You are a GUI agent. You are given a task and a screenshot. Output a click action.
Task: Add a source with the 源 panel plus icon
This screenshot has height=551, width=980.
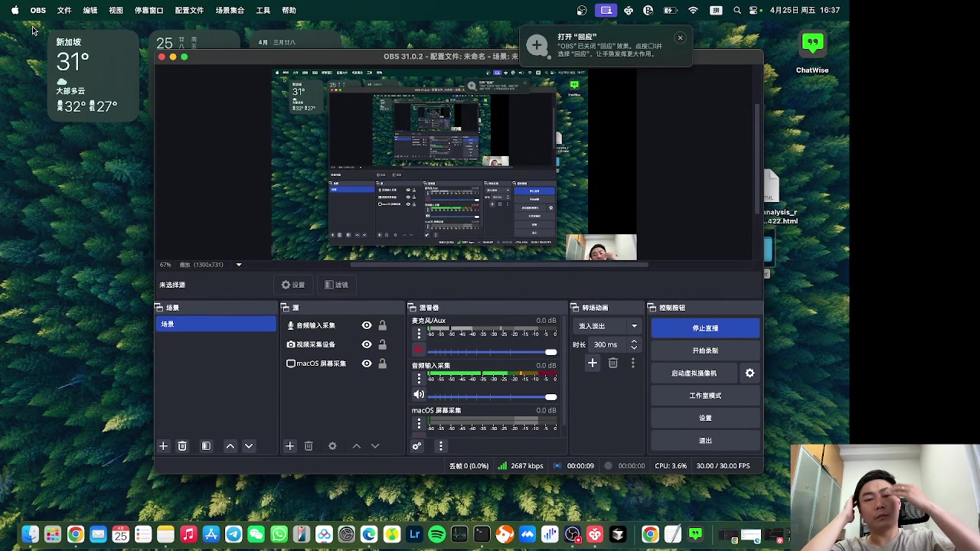[x=289, y=446]
